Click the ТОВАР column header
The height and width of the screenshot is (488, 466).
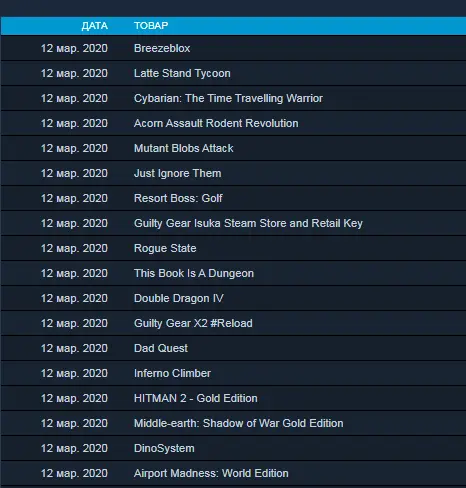click(x=151, y=26)
